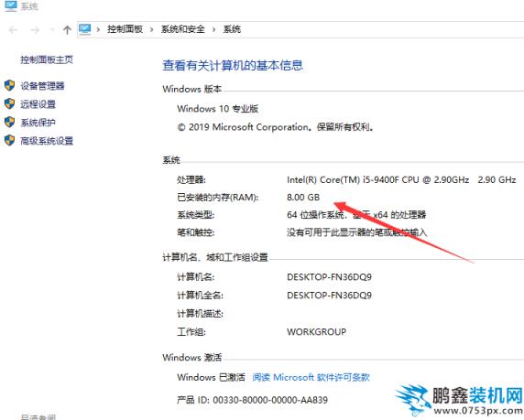Open 设备管理器 link
524x420 pixels.
coord(42,86)
